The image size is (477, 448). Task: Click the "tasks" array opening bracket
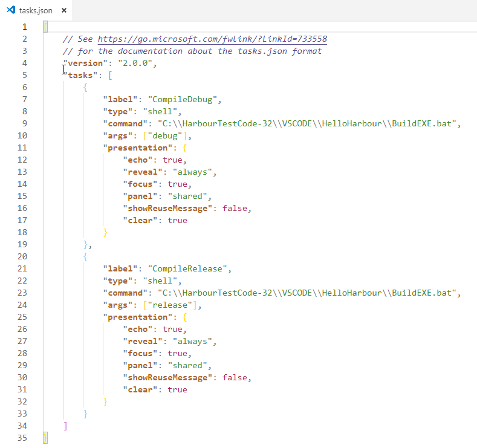[x=110, y=75]
